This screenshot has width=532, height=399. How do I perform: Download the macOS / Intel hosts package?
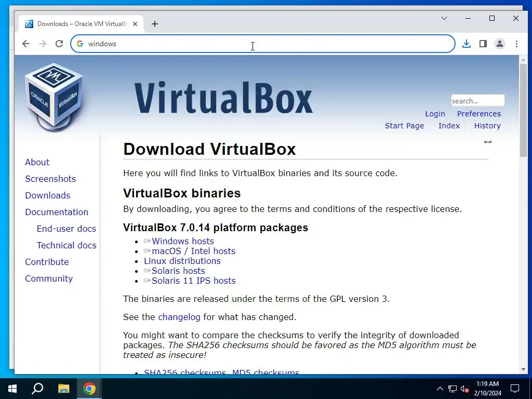coord(193,251)
